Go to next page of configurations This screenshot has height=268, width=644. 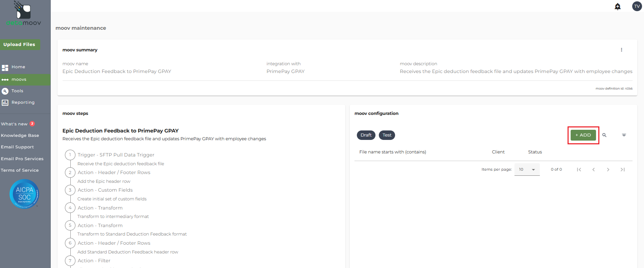[608, 170]
